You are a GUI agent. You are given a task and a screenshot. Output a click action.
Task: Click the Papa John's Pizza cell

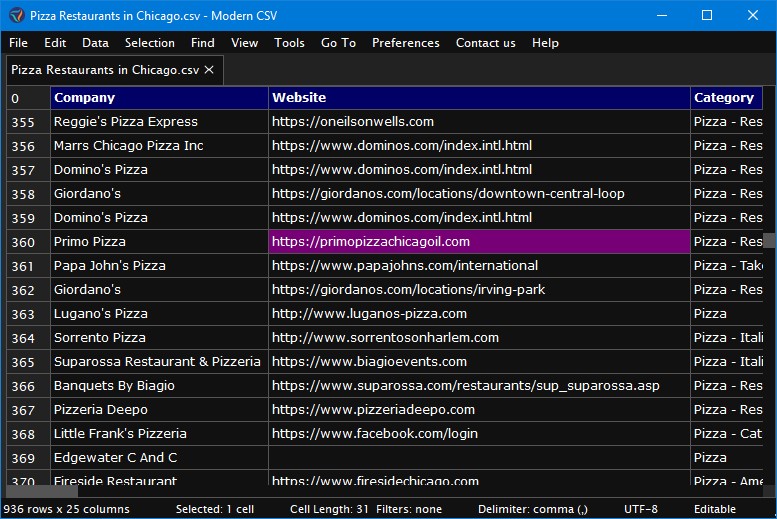click(159, 266)
